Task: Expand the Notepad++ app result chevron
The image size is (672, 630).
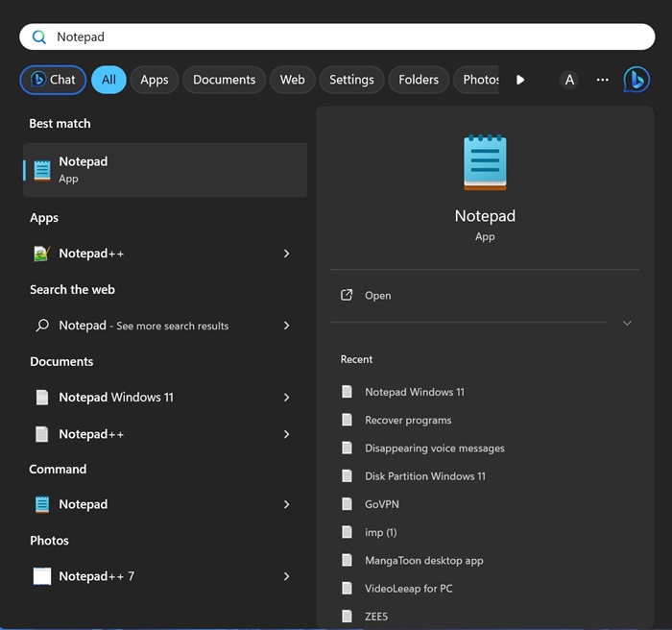Action: (286, 254)
